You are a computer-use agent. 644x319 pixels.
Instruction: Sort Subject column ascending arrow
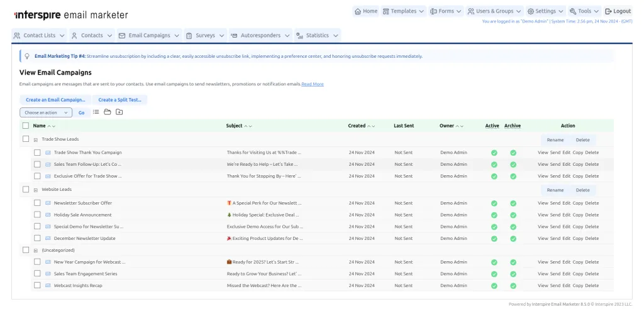[x=246, y=126]
